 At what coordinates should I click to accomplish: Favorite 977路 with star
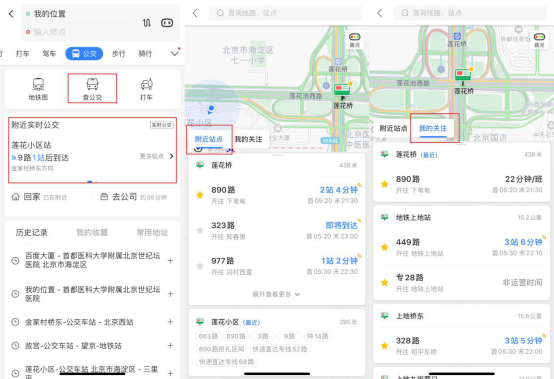click(x=200, y=266)
